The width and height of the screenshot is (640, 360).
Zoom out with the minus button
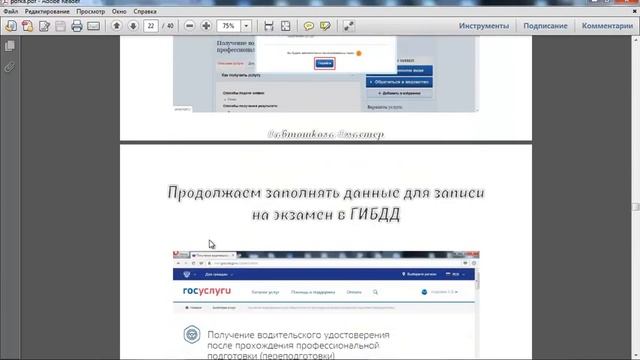tap(189, 26)
